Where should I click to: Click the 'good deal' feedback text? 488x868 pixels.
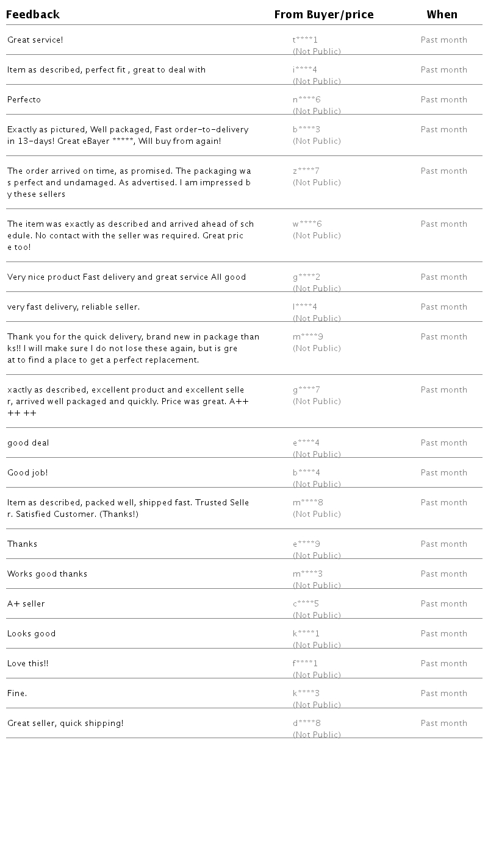(28, 443)
